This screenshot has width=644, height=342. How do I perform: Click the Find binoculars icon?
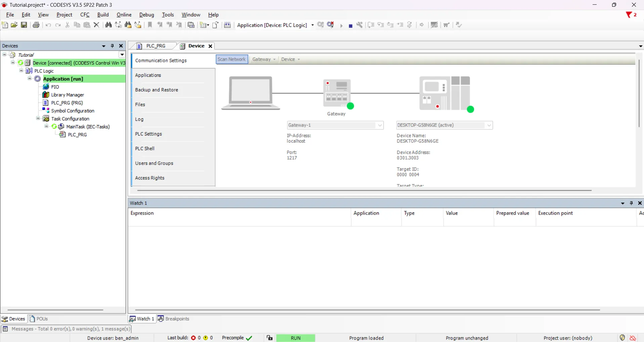point(108,25)
